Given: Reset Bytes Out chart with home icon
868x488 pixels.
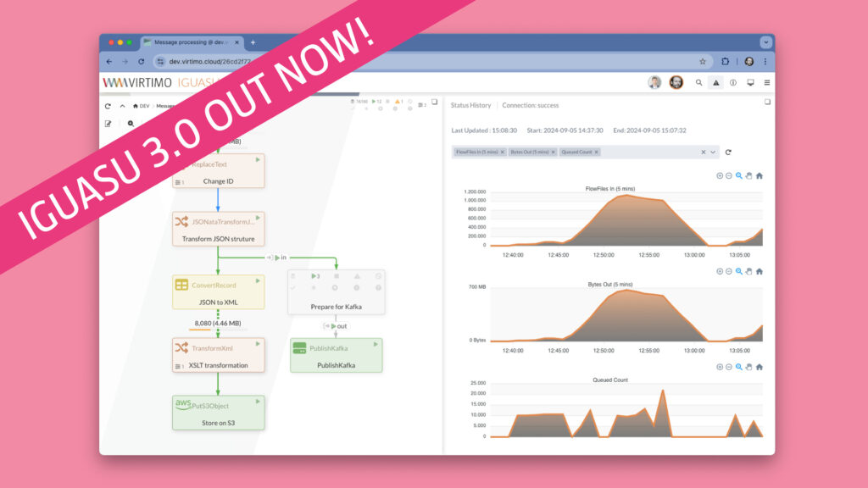Looking at the screenshot, I should tap(759, 272).
